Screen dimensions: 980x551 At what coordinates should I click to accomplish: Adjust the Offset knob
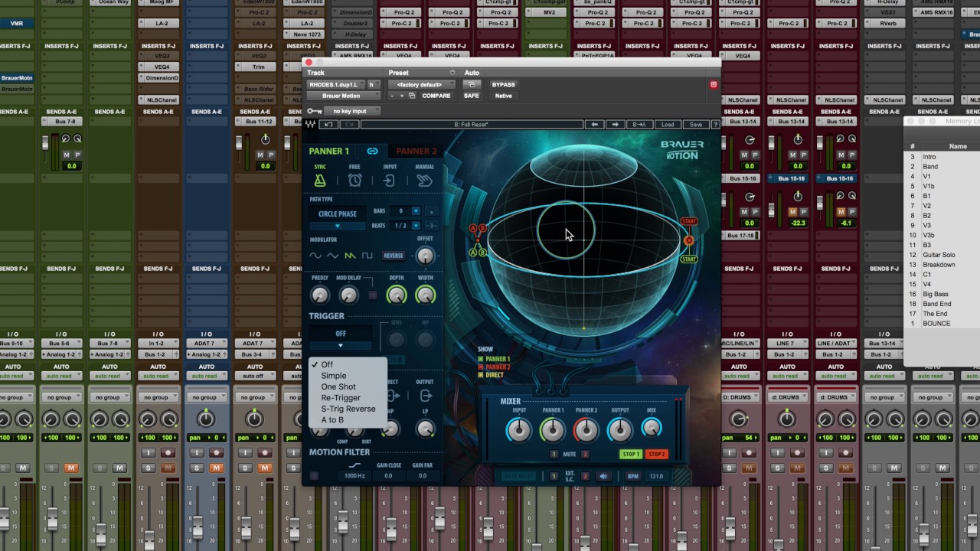425,256
